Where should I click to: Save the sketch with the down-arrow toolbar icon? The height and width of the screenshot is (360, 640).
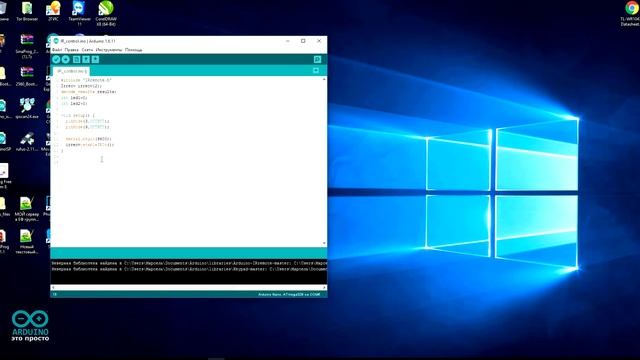click(95, 60)
